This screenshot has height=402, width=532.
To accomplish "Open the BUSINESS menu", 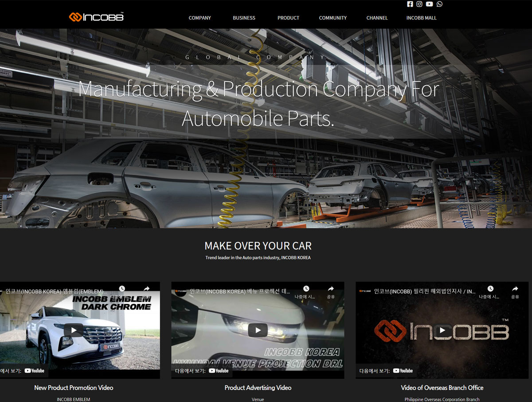I will point(244,18).
